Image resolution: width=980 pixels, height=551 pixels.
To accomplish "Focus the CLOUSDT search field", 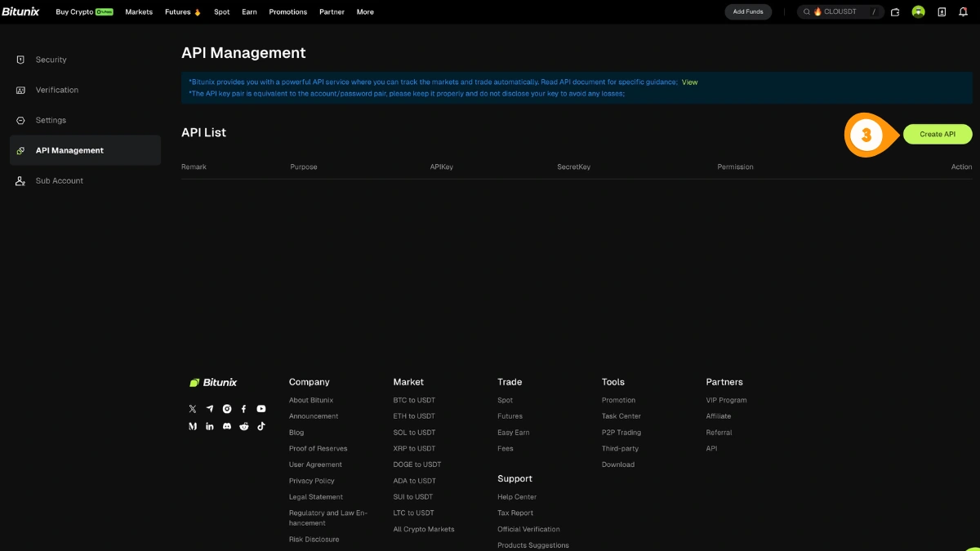I will click(840, 12).
